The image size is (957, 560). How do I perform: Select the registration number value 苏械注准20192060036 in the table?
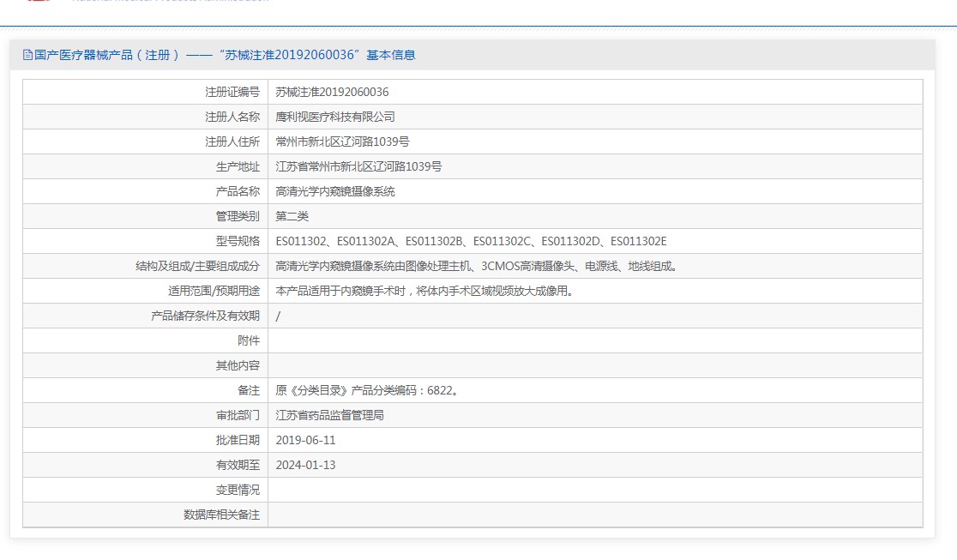point(332,93)
